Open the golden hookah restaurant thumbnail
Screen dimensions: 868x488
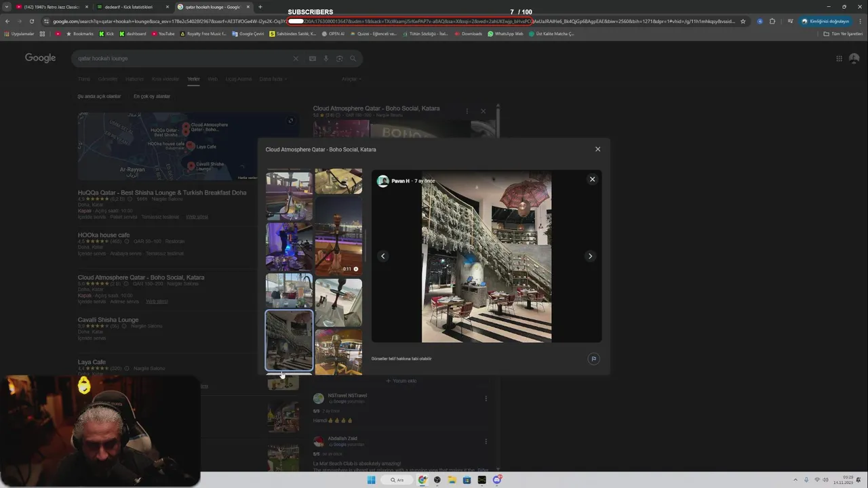338,352
